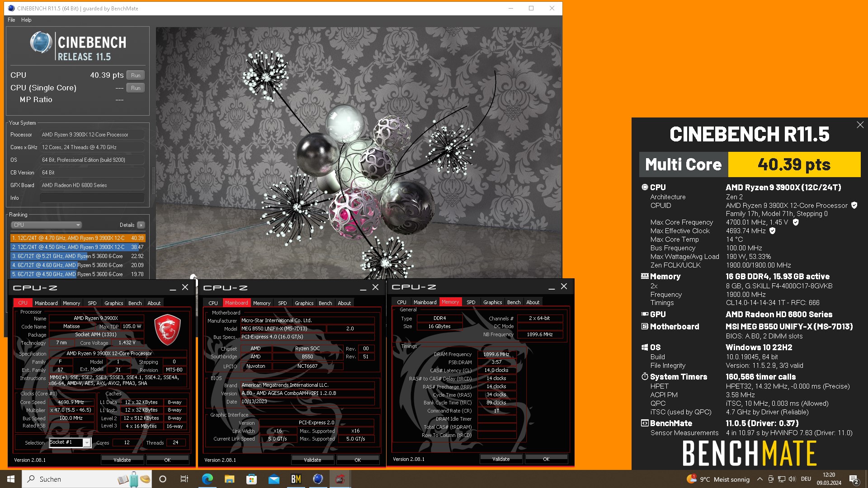The image size is (868, 488).
Task: Select ranking entry 5 with 19.78 score
Action: click(x=78, y=274)
